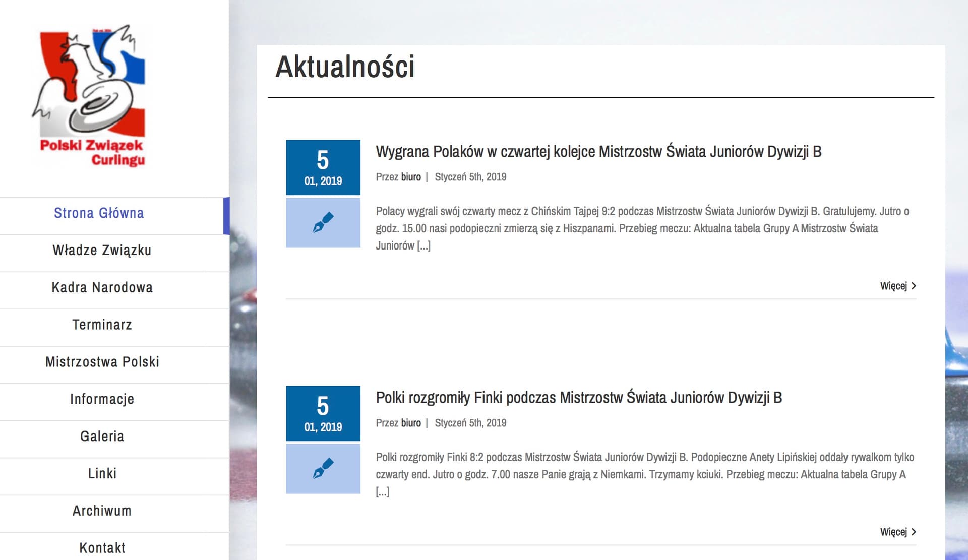Click author biuro in first article

(x=411, y=177)
